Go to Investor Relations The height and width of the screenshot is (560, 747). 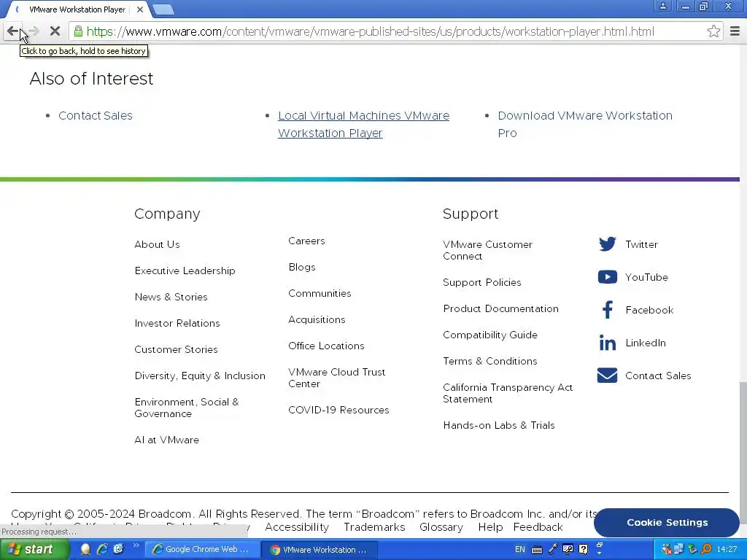tap(177, 323)
